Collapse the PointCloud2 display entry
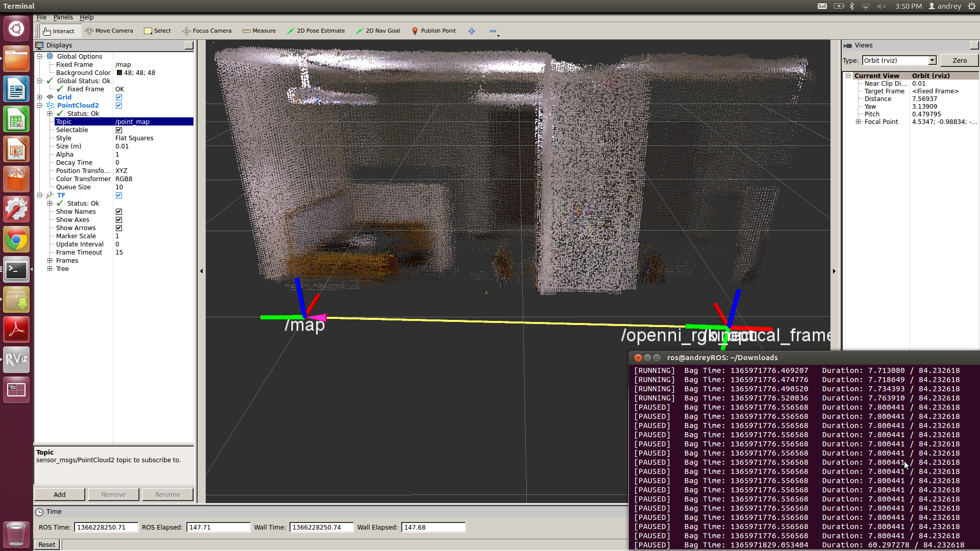Viewport: 980px width, 551px height. pos(40,106)
